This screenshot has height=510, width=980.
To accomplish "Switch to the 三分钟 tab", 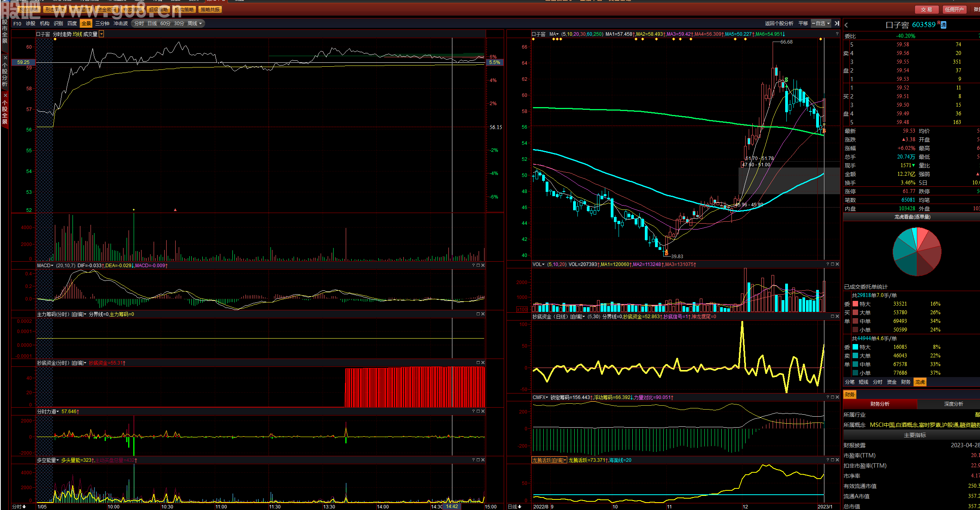I will point(102,24).
